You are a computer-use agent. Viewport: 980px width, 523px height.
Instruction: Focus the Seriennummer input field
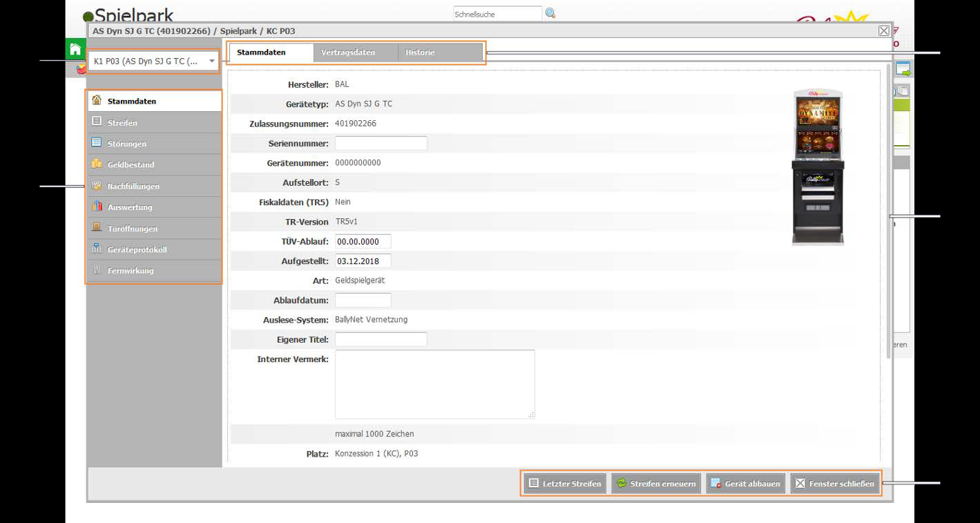381,143
